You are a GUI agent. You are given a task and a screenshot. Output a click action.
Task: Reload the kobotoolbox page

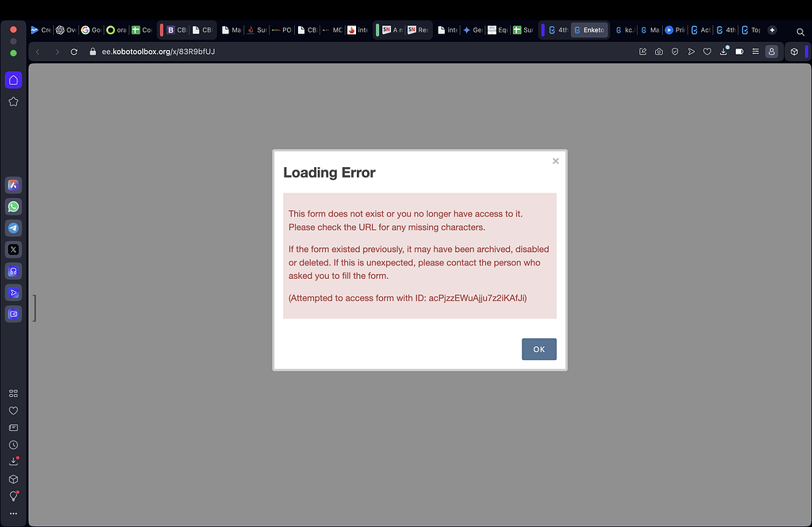point(74,51)
